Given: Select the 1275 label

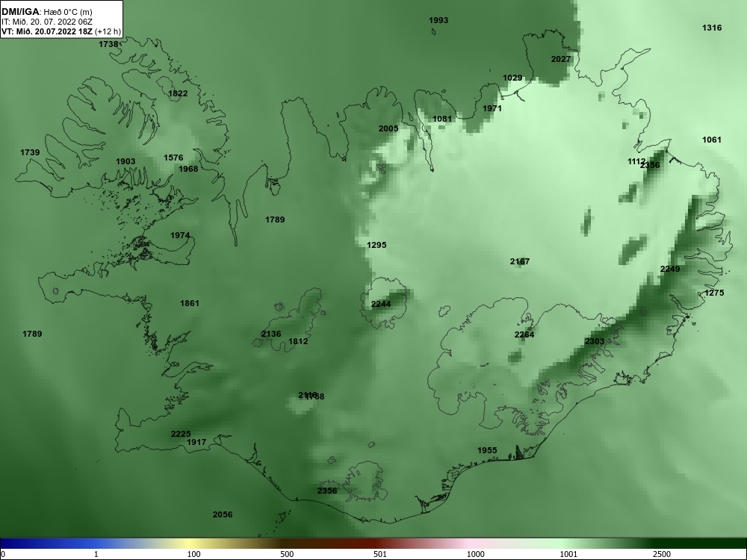Looking at the screenshot, I should [714, 293].
